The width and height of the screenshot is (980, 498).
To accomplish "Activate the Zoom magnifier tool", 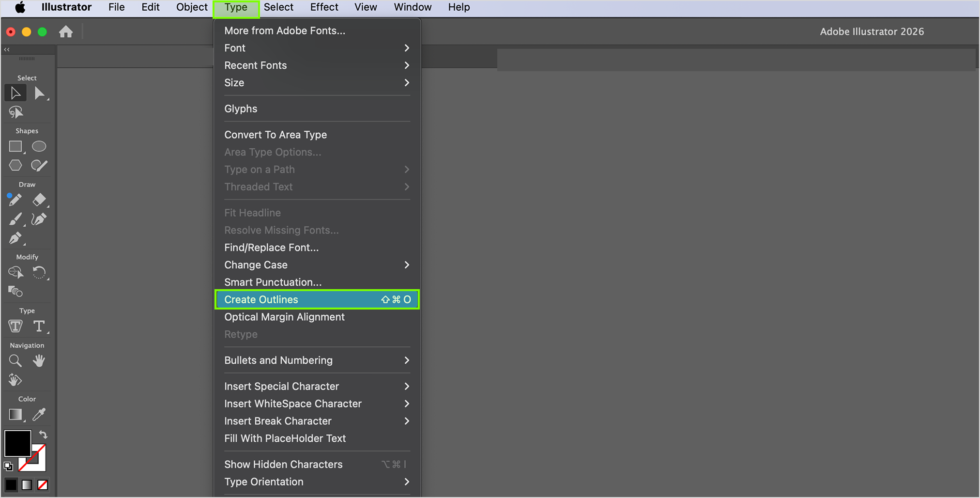I will [15, 361].
